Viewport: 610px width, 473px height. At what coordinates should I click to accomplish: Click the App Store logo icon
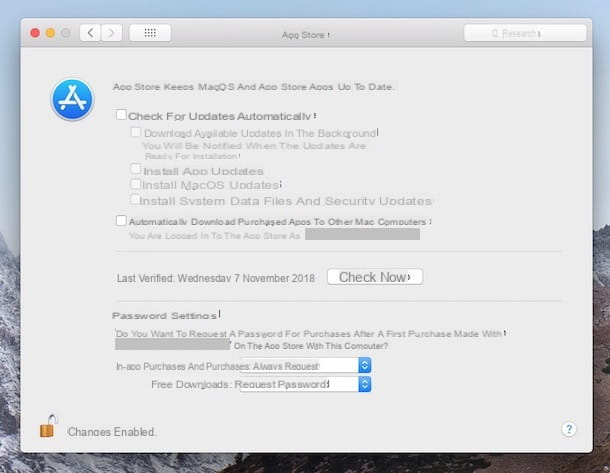[x=72, y=100]
